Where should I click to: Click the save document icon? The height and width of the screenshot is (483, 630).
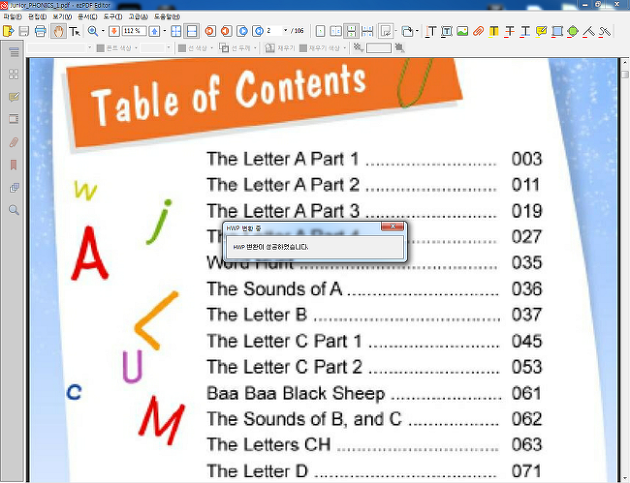coord(24,31)
